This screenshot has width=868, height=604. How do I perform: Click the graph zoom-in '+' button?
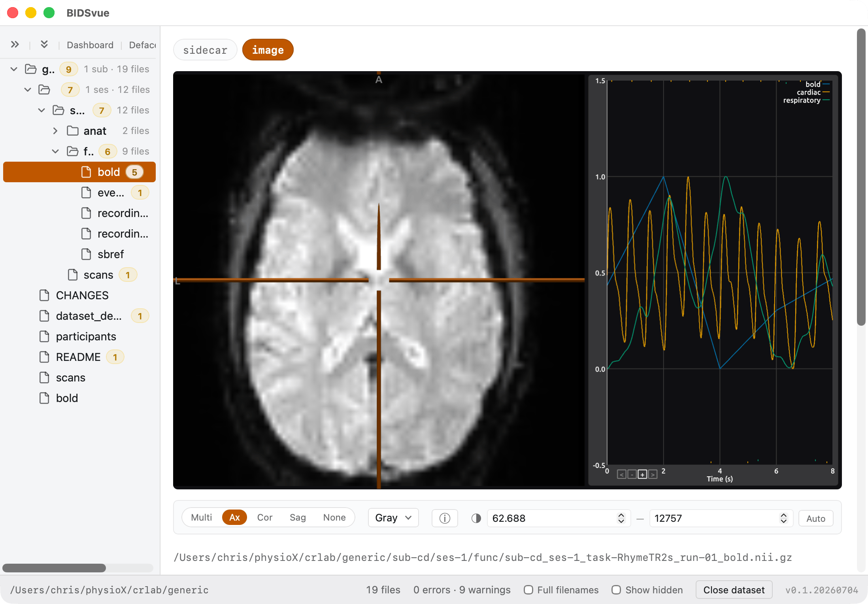(642, 474)
